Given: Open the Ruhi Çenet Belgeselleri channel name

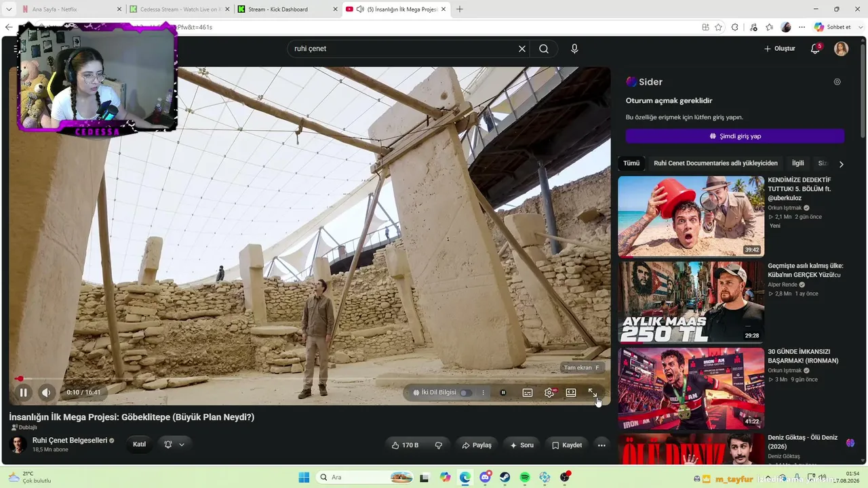Looking at the screenshot, I should pyautogui.click(x=70, y=441).
